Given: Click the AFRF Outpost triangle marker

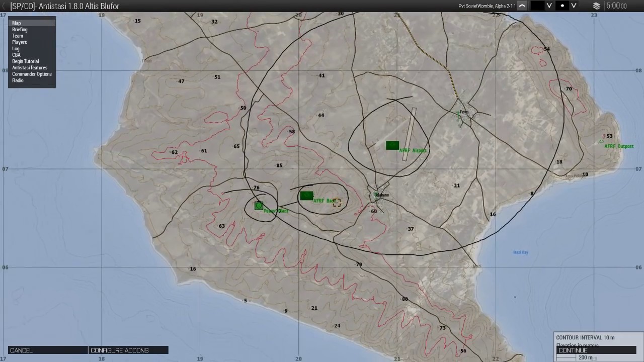Looking at the screenshot, I should click(601, 141).
